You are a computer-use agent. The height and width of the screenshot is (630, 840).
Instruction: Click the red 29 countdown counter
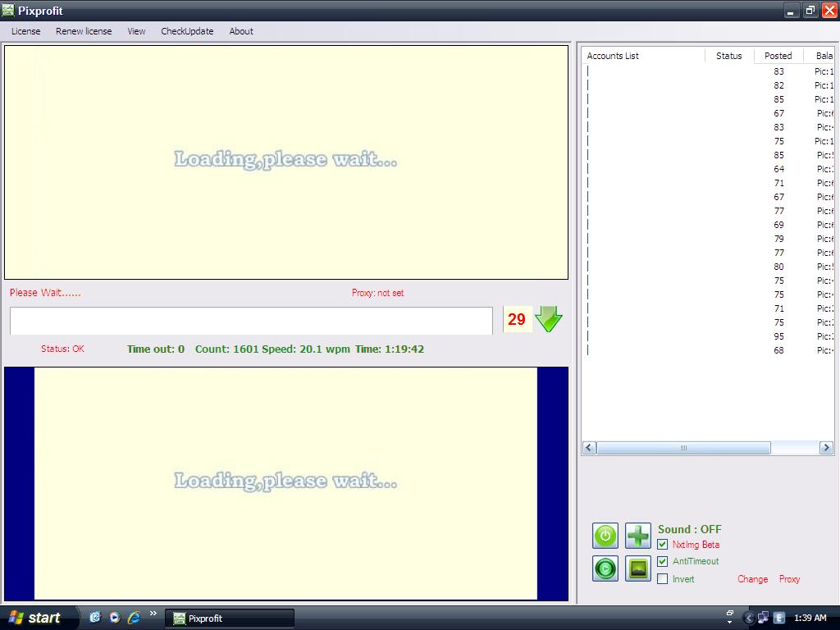click(x=517, y=319)
